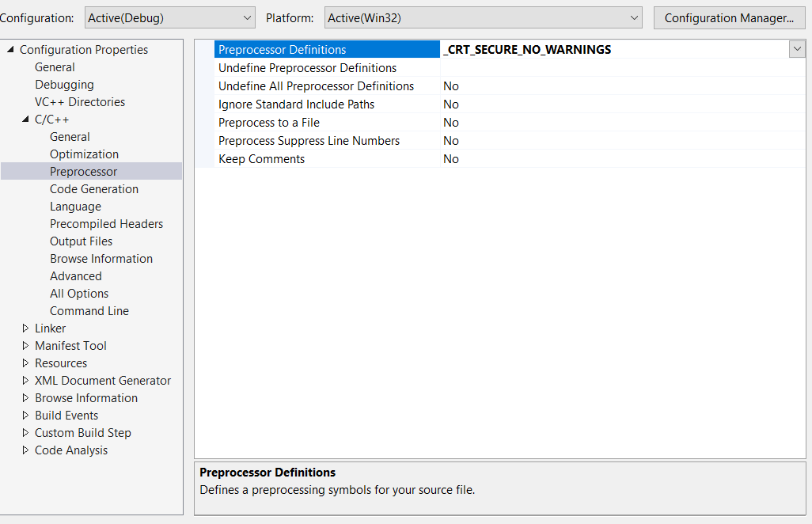Screen dimensions: 812x524
Task: Expand the Custom Build Step node
Action: tap(26, 432)
